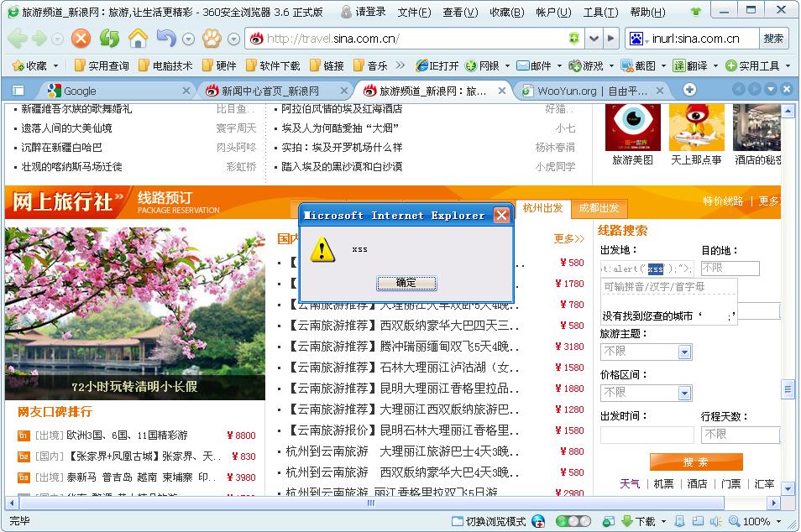Viewport: 801px width, 532px height.
Task: Open the 软件下载 bookmark folder
Action: point(274,65)
